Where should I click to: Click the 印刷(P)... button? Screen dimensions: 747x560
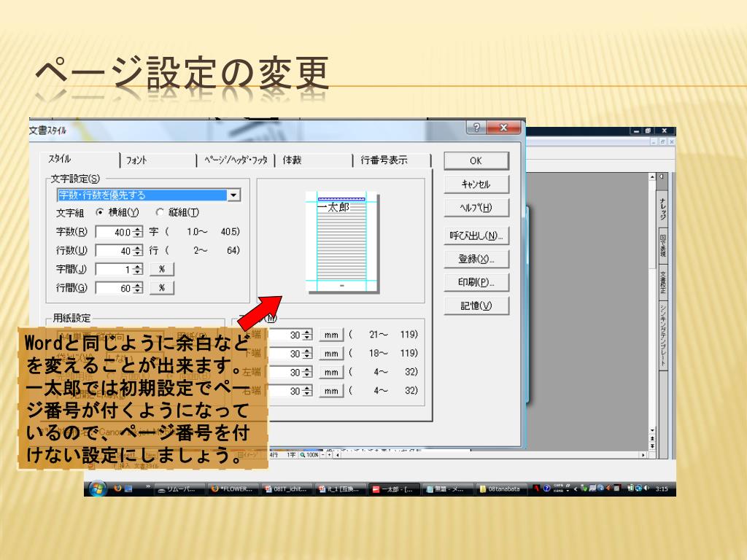click(x=476, y=282)
